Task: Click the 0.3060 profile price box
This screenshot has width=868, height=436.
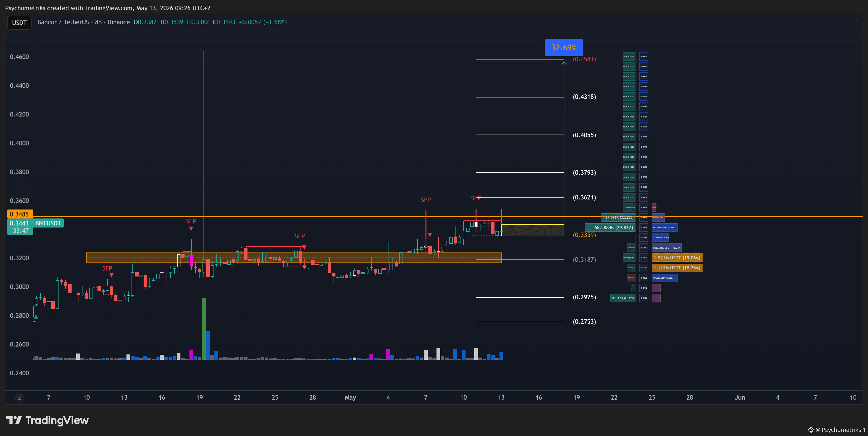Action: (644, 278)
